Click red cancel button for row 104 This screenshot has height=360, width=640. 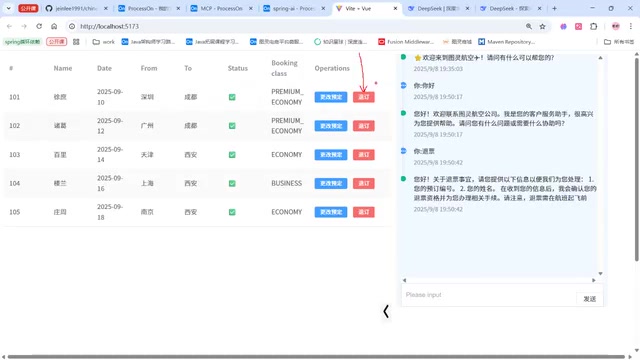(x=364, y=183)
